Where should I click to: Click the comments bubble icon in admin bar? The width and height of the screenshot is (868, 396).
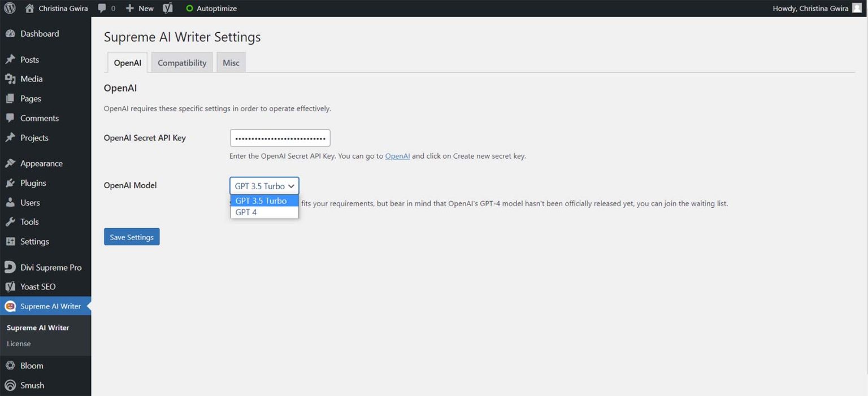pyautogui.click(x=102, y=8)
